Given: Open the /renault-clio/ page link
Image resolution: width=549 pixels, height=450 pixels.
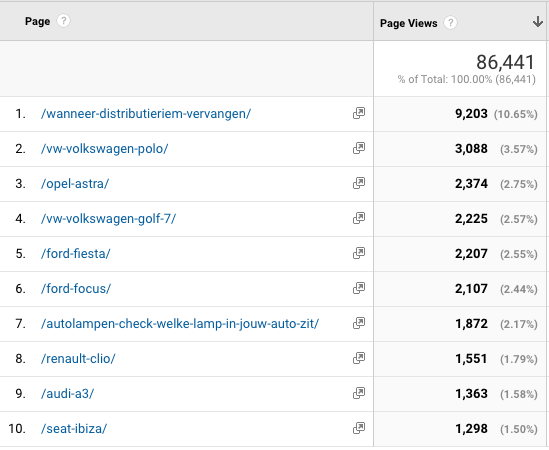Looking at the screenshot, I should (x=78, y=359).
